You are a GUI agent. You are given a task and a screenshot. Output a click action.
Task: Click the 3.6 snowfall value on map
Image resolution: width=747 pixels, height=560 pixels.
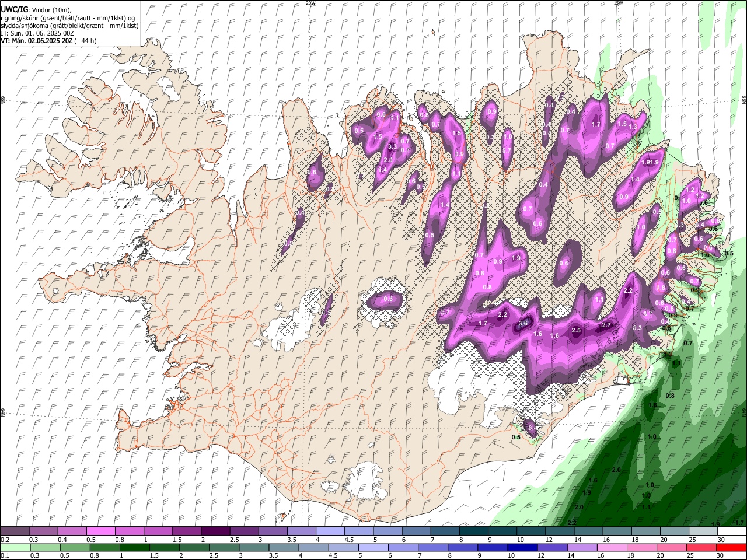pyautogui.click(x=523, y=323)
